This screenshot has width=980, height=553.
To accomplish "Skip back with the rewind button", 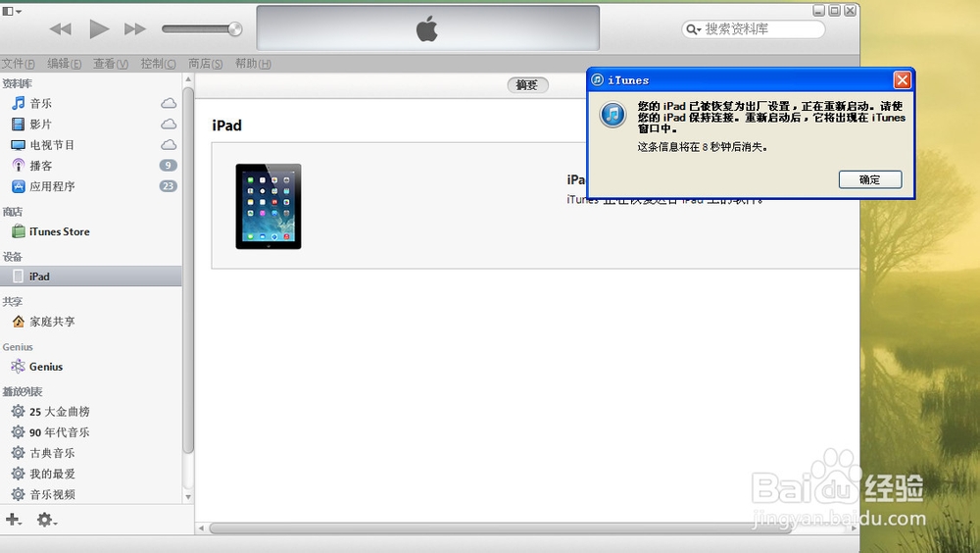I will 61,28.
